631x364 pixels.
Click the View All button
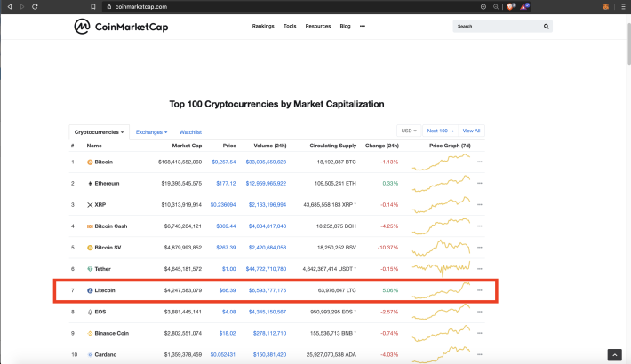click(x=471, y=131)
